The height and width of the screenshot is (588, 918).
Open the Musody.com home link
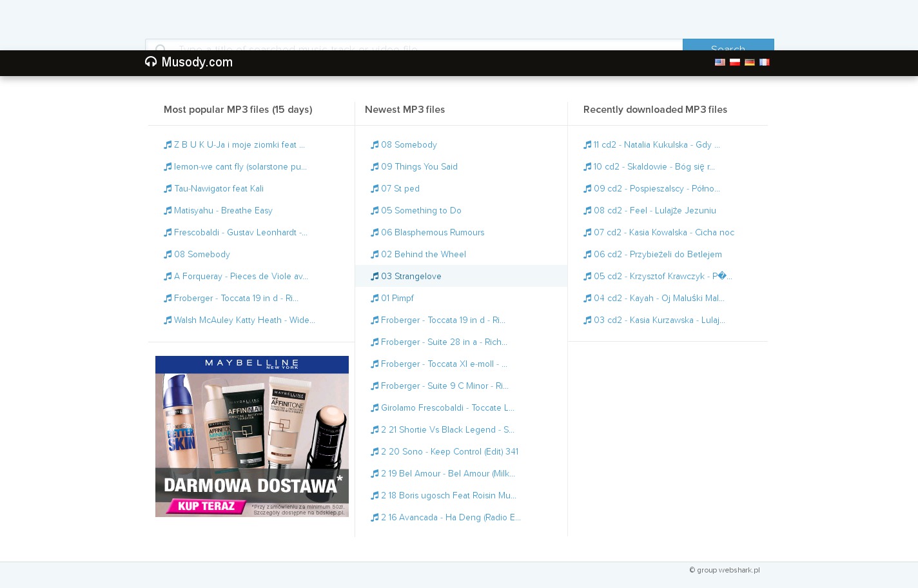tap(197, 63)
